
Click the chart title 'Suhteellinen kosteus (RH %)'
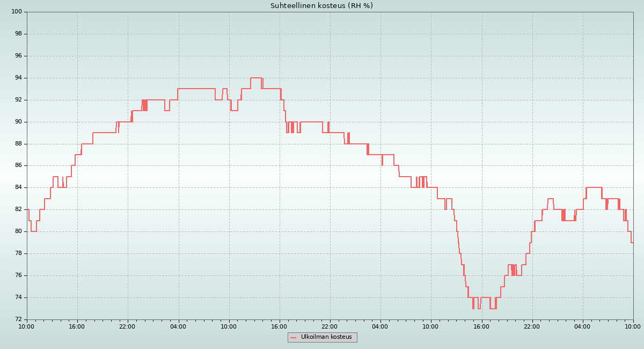click(x=321, y=6)
